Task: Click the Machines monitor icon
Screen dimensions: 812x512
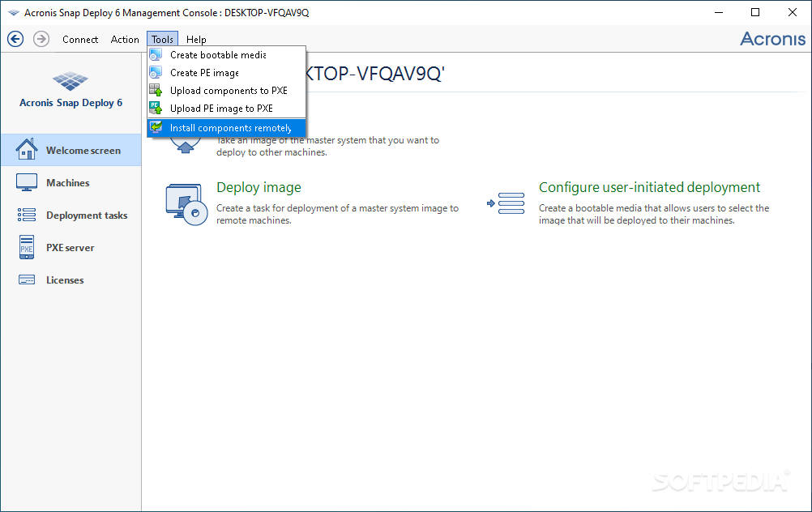Action: coord(27,182)
